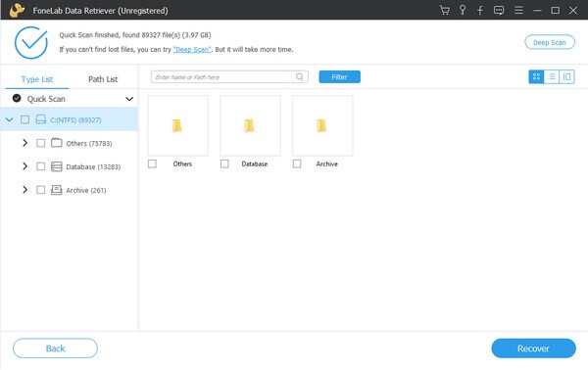Click the Back button
588x370 pixels.
click(55, 348)
